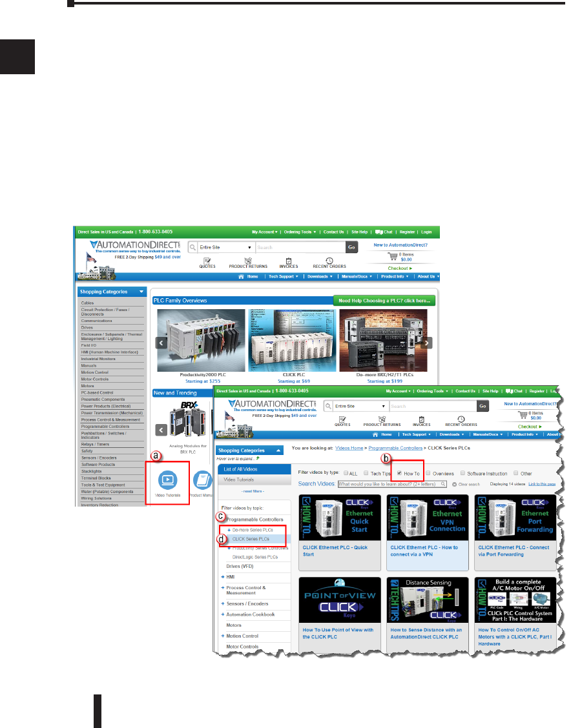Click Product Returns icon on videos page
The height and width of the screenshot is (728, 571).
pos(382,420)
